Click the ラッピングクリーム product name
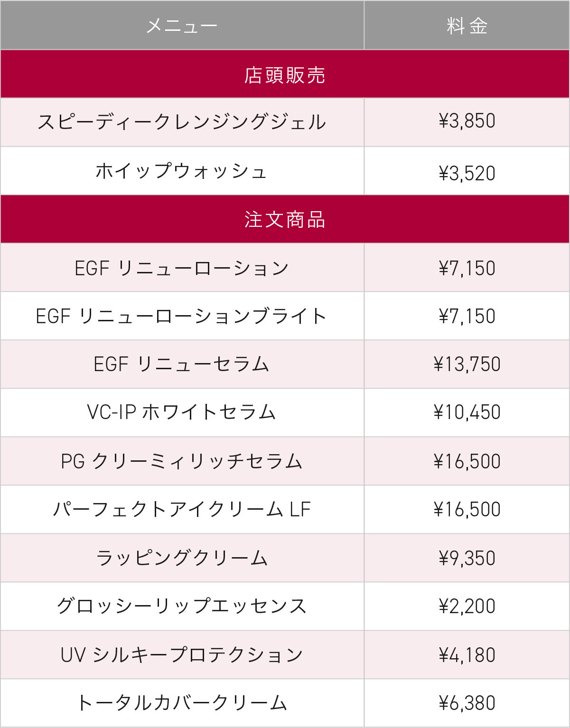This screenshot has width=570, height=728. tap(182, 558)
